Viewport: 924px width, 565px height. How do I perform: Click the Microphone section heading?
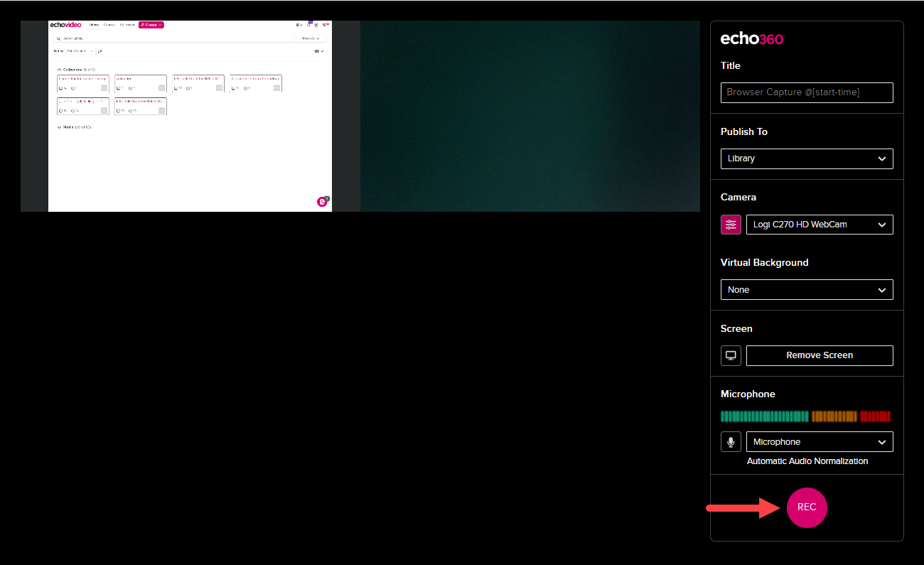(x=748, y=394)
